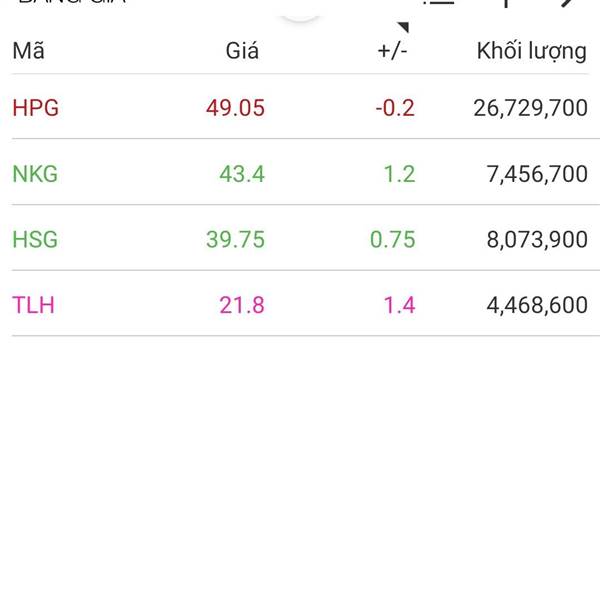Tap NKG price 43.4
The width and height of the screenshot is (600, 600).
point(242,174)
